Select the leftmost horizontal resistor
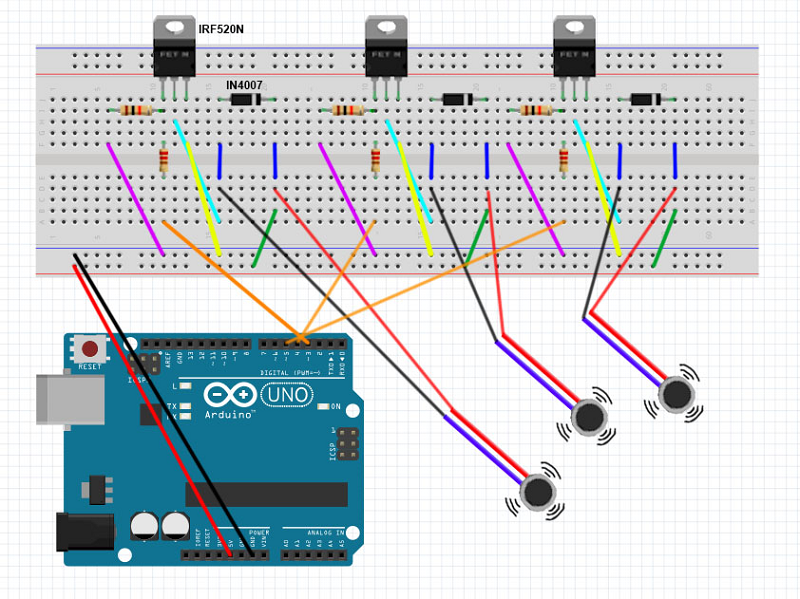Screen dimensions: 800x599 pyautogui.click(x=135, y=110)
